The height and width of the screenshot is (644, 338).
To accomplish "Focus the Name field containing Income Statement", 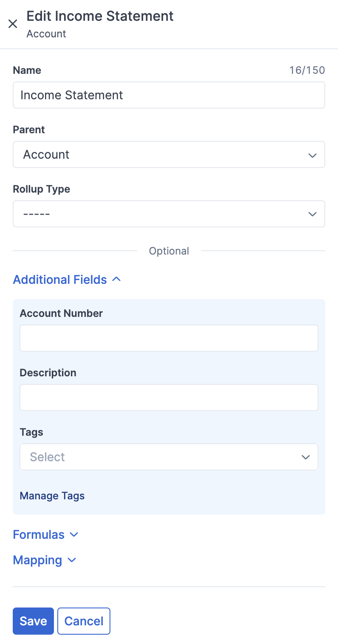I will 169,95.
